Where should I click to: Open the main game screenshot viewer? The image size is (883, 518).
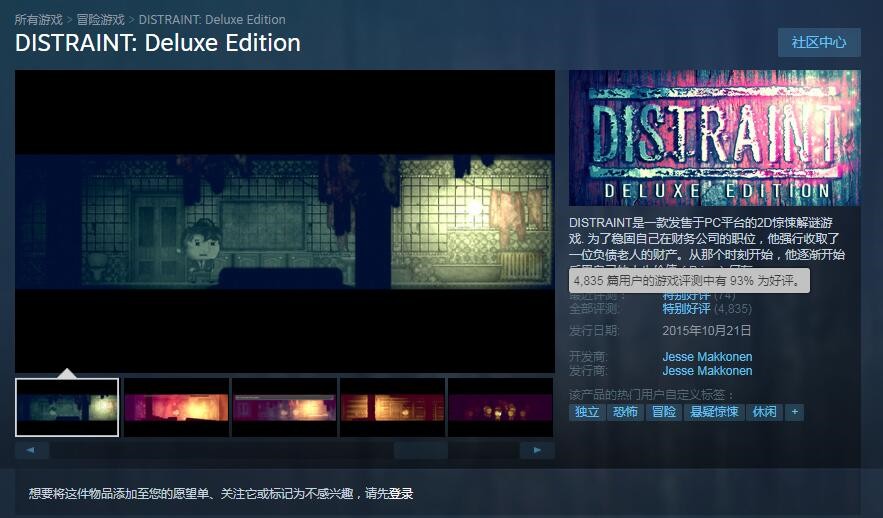[x=284, y=221]
